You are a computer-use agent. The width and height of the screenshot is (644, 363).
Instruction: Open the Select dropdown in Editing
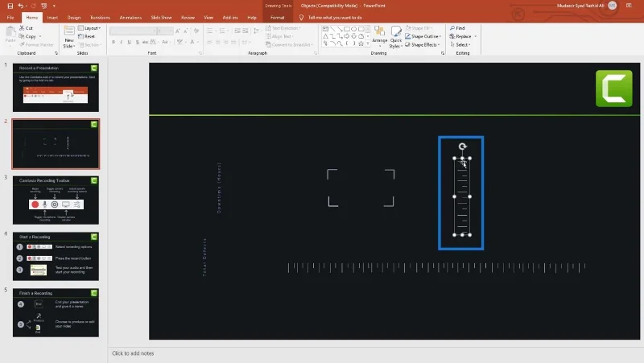(460, 44)
